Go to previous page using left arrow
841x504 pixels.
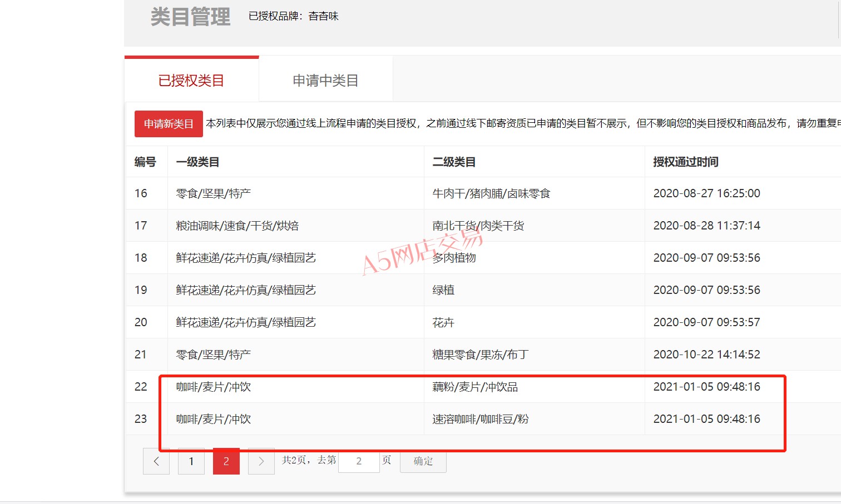[x=156, y=461]
